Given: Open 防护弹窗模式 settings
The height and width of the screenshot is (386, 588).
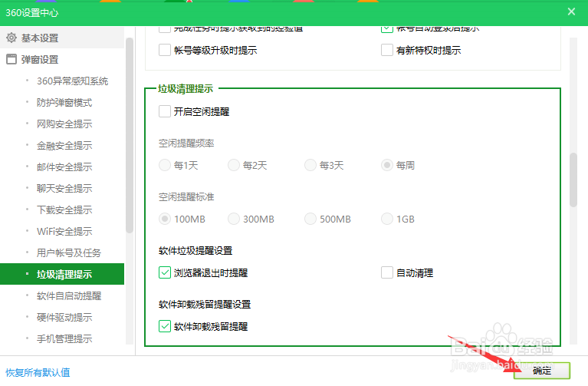Looking at the screenshot, I should pos(64,103).
